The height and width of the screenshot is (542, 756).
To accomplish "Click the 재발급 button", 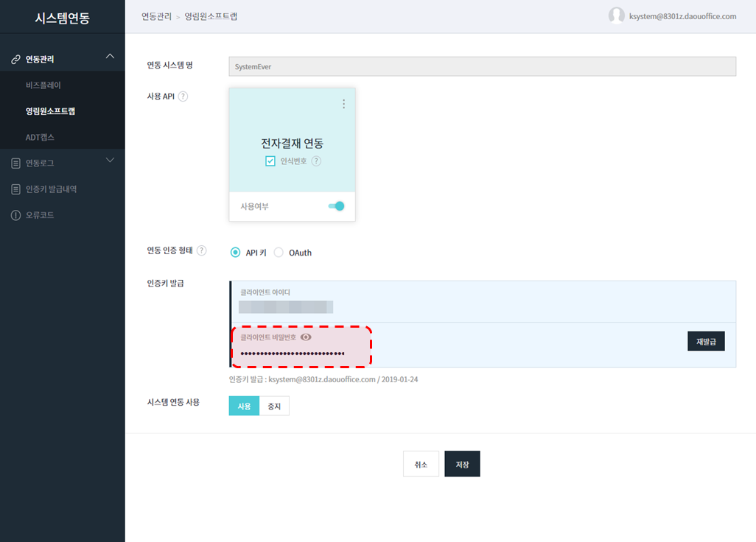I will pyautogui.click(x=706, y=341).
